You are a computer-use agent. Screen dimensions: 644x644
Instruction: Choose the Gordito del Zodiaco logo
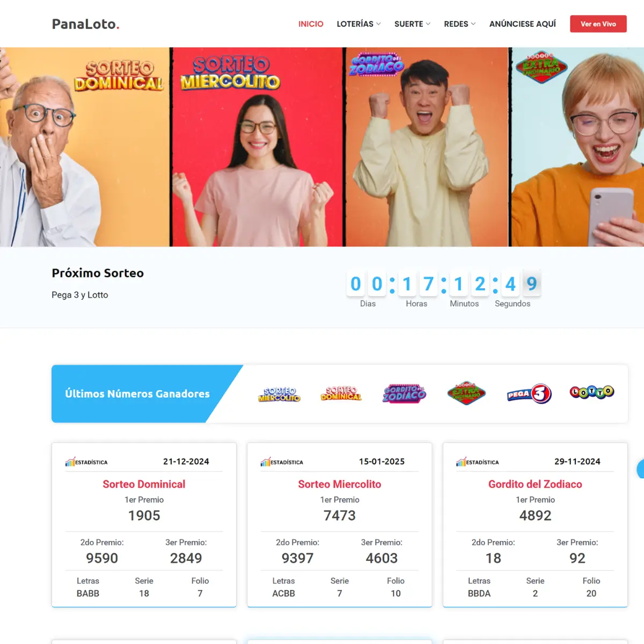click(404, 393)
